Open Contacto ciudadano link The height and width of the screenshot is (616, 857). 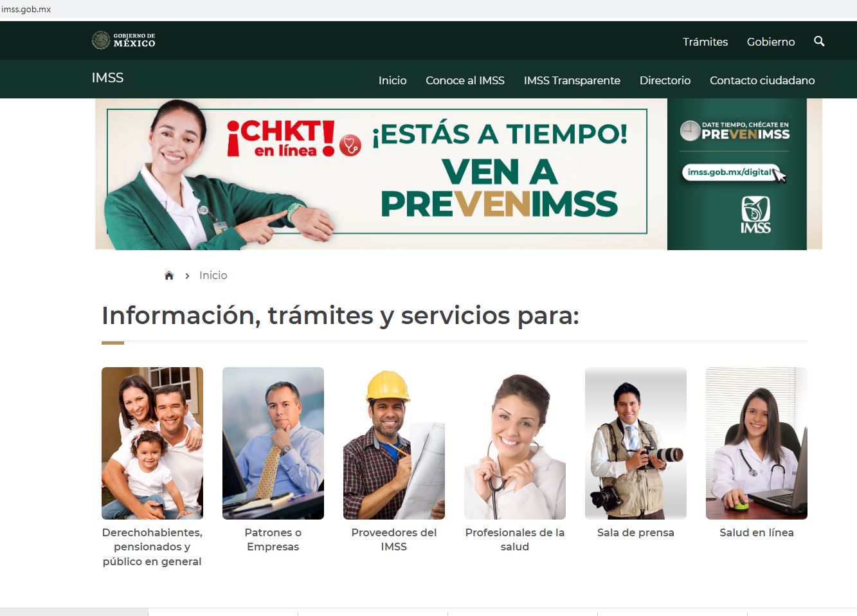[x=762, y=80]
